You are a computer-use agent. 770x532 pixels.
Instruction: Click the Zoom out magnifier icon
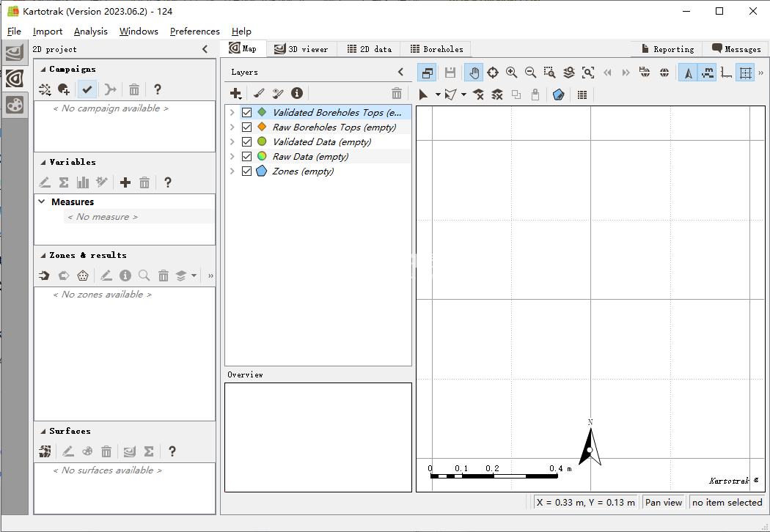pos(530,73)
